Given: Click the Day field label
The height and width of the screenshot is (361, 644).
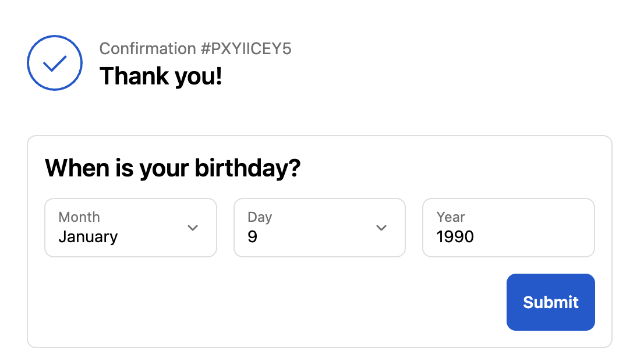Looking at the screenshot, I should tap(260, 217).
